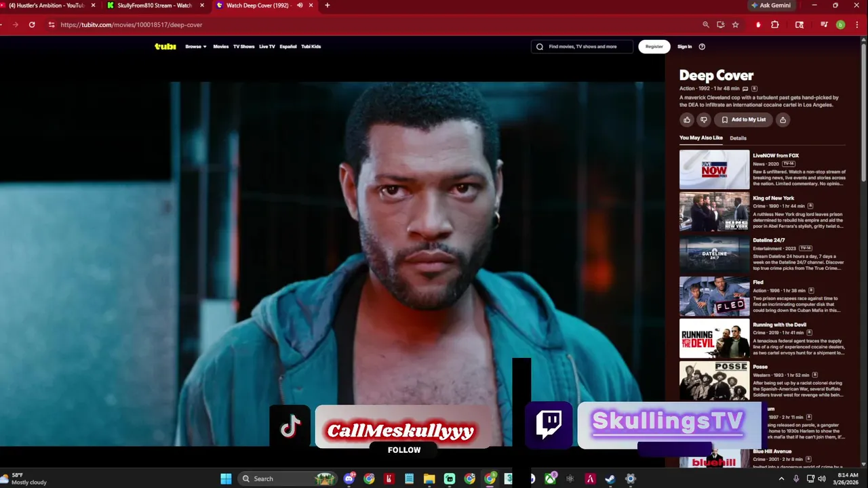Open the zoom magnifier icon in address bar
868x488 pixels.
click(x=706, y=24)
